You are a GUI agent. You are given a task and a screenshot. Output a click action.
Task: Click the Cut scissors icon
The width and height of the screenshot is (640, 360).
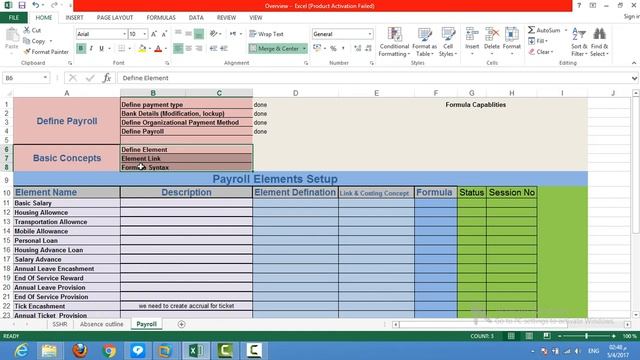click(27, 30)
